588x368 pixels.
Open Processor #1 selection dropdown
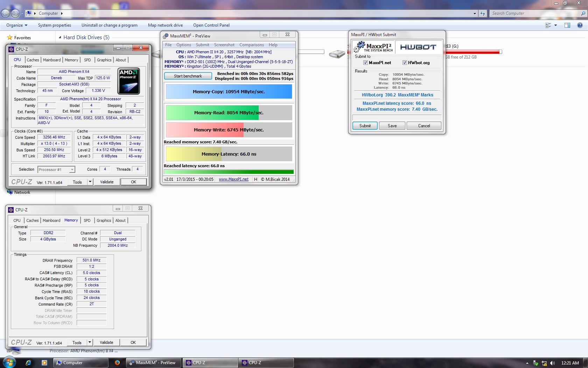[72, 170]
